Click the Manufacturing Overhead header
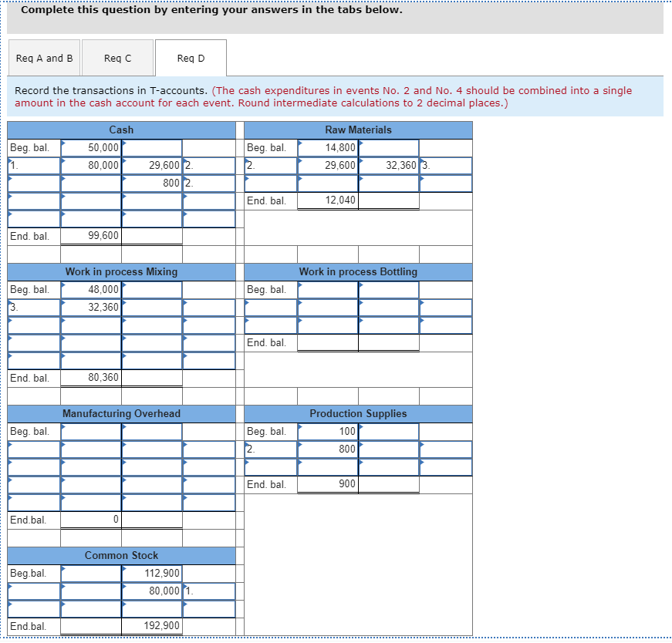Image resolution: width=672 pixels, height=643 pixels. 121,413
